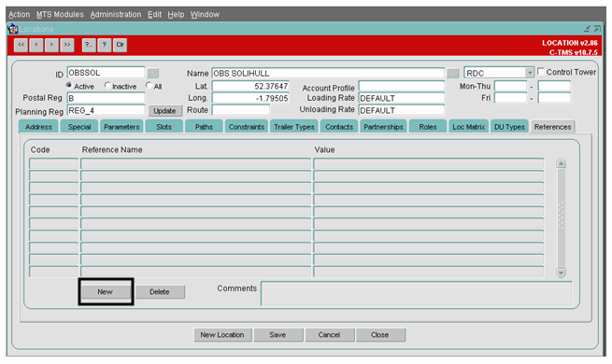
Task: Click the Planning Reg field REG_4
Action: [106, 111]
